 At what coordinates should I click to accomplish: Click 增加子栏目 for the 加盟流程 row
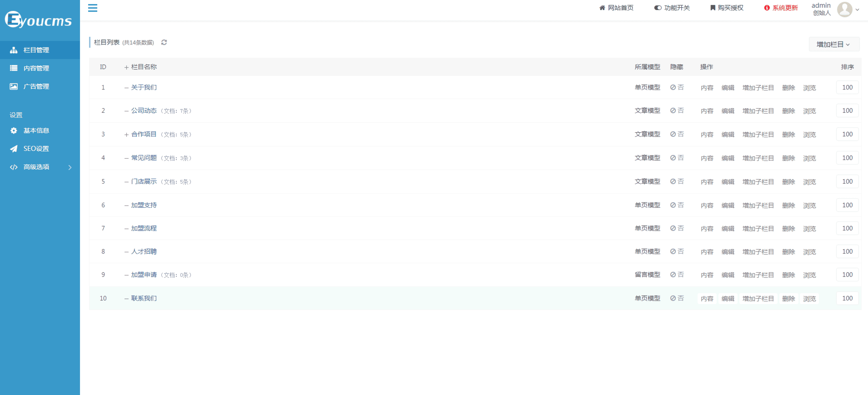click(758, 228)
